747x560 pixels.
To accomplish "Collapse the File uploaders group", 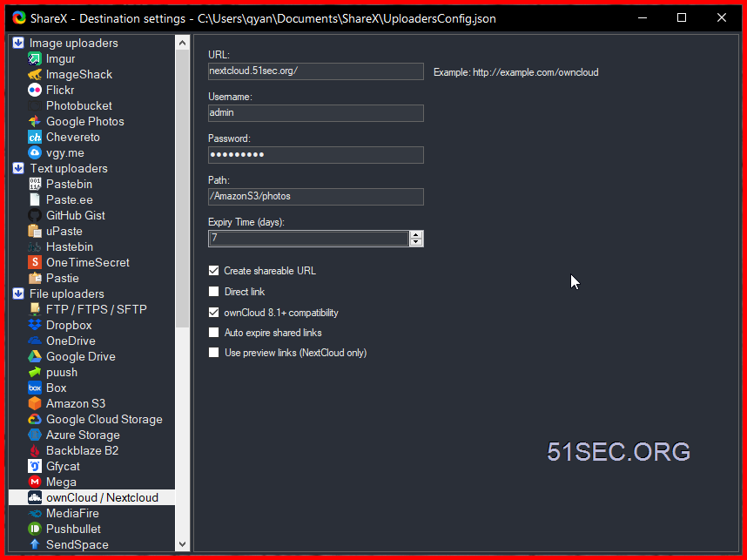I will [18, 293].
